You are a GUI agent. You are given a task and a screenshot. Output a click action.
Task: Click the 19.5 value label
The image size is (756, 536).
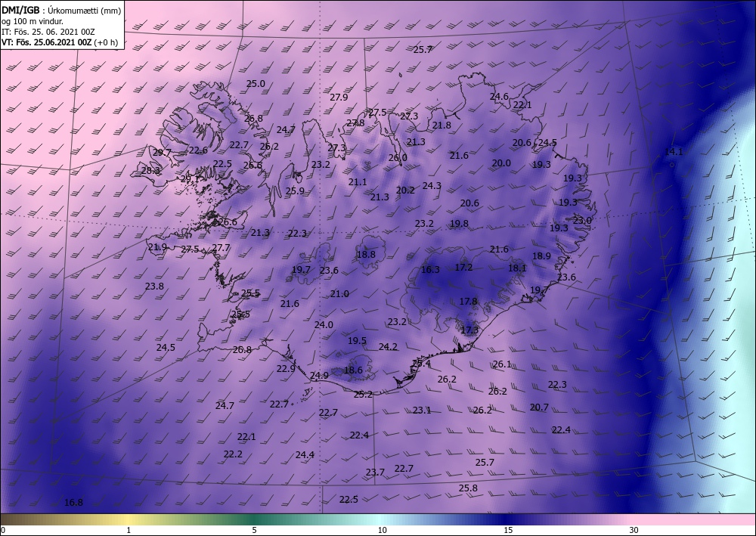click(x=358, y=341)
